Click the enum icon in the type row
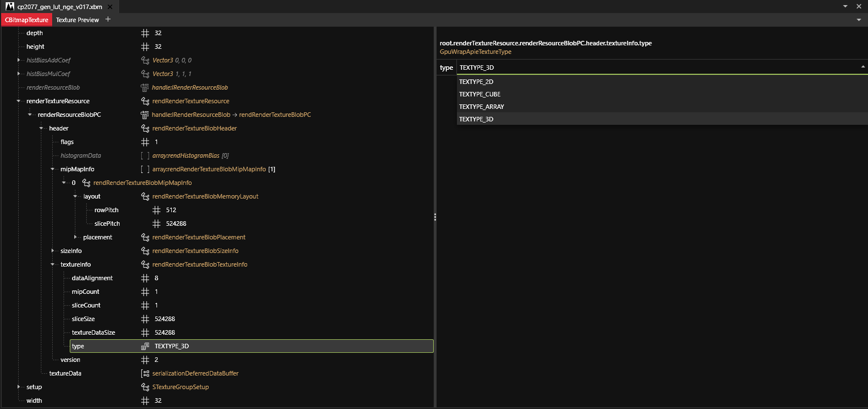 point(145,346)
